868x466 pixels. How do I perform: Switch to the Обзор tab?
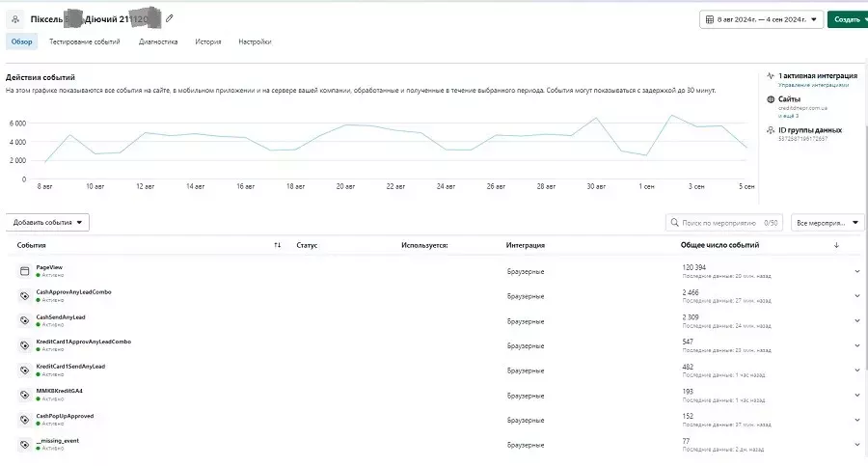point(21,41)
